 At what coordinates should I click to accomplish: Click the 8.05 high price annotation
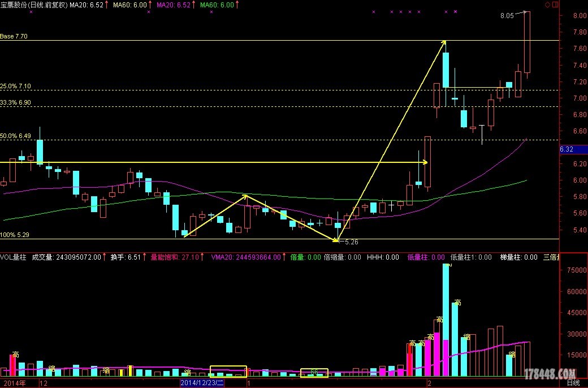click(x=507, y=16)
